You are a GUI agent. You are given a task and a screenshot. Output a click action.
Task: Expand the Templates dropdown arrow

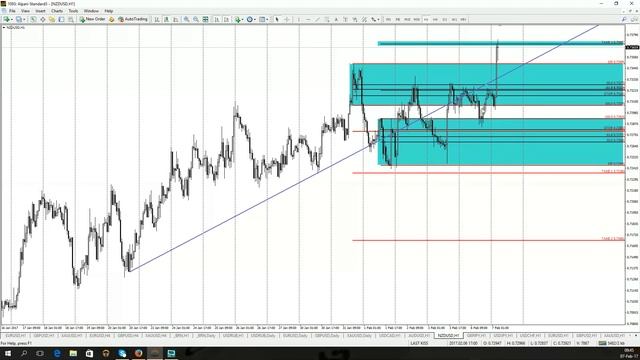click(x=268, y=19)
